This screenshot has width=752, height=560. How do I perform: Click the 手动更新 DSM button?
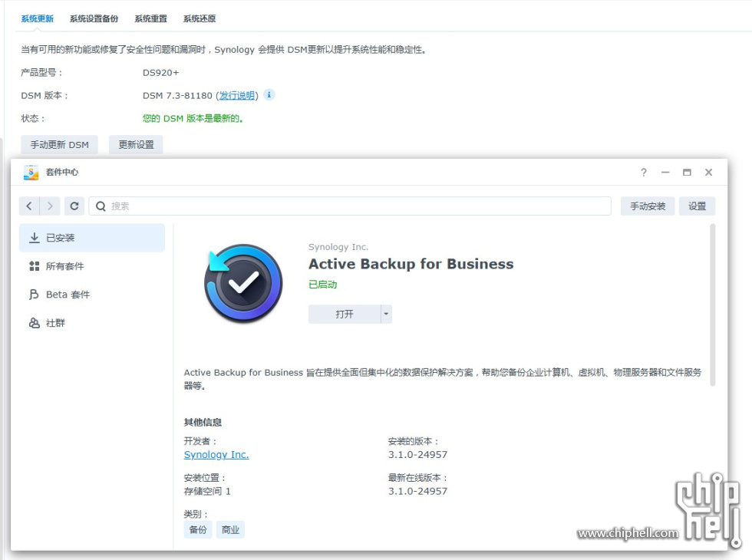click(x=60, y=145)
